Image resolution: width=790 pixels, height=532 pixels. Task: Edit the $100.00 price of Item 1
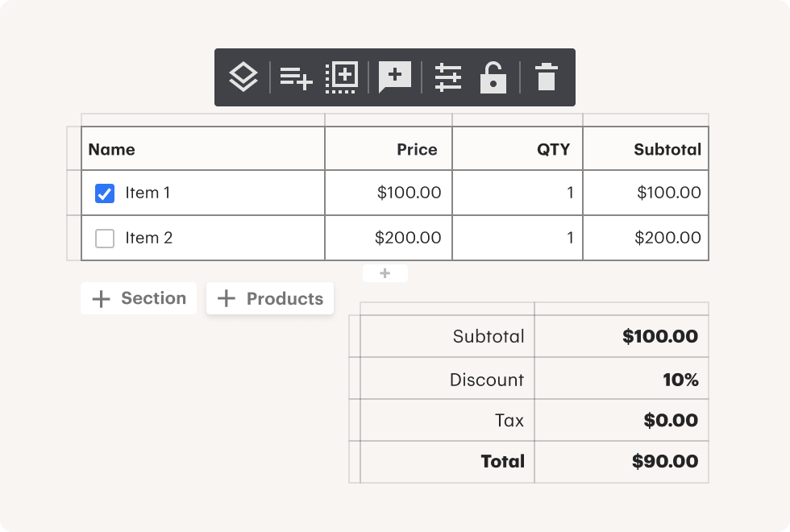pyautogui.click(x=410, y=193)
